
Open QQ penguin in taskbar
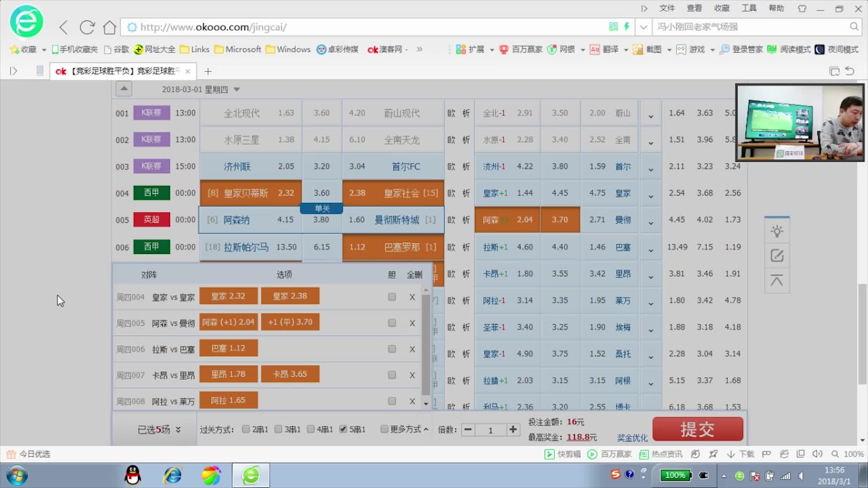[x=132, y=475]
